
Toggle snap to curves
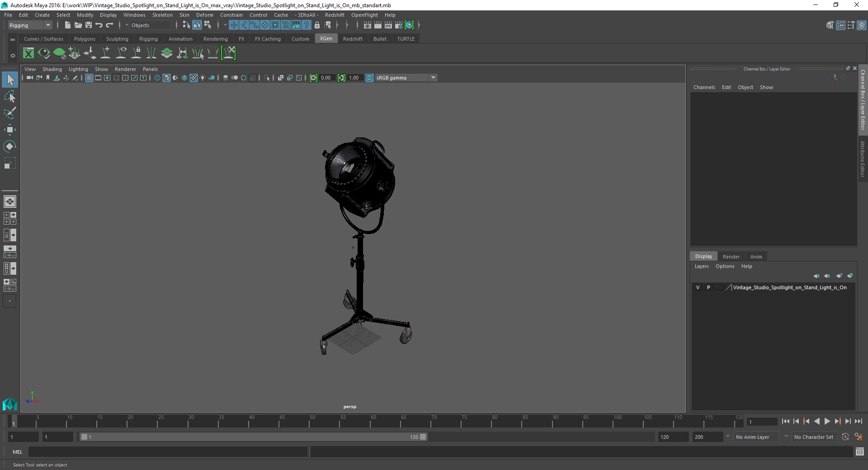click(x=244, y=25)
